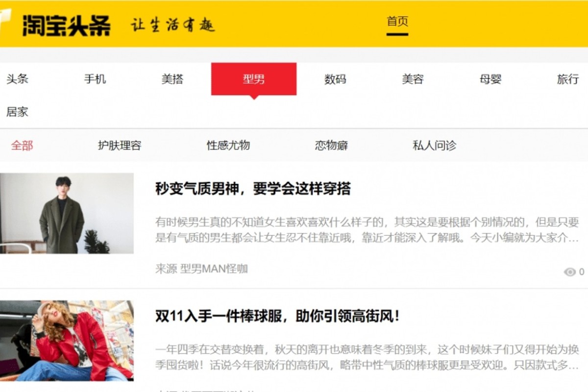Click the green coat man thumbnail

tap(67, 213)
